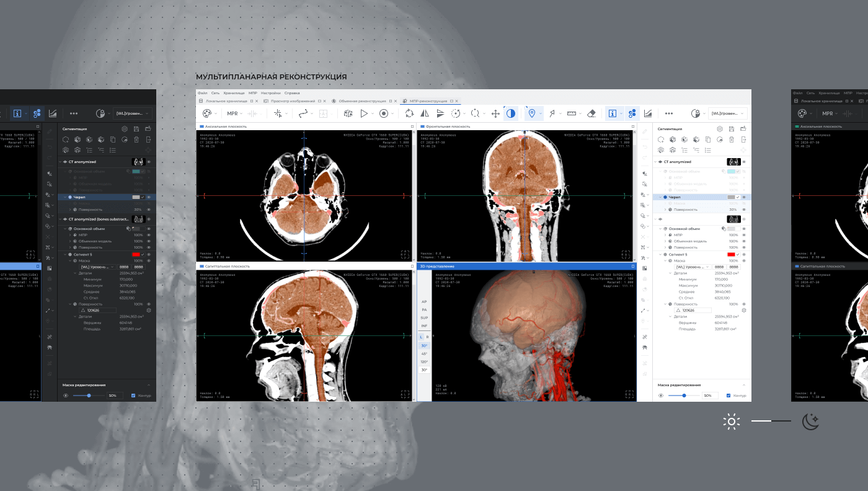
Task: Click mask opacity slider in light panel
Action: (684, 396)
